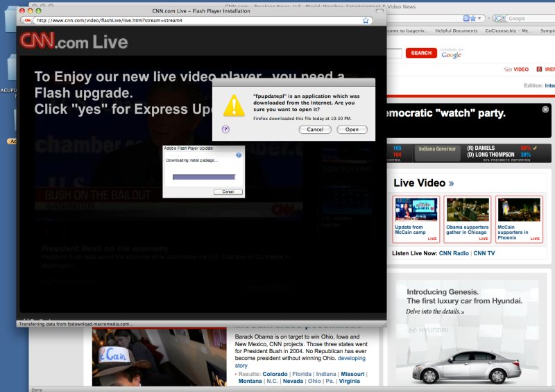Click the CNN Radio listen live link
The height and width of the screenshot is (392, 555).
(x=454, y=253)
